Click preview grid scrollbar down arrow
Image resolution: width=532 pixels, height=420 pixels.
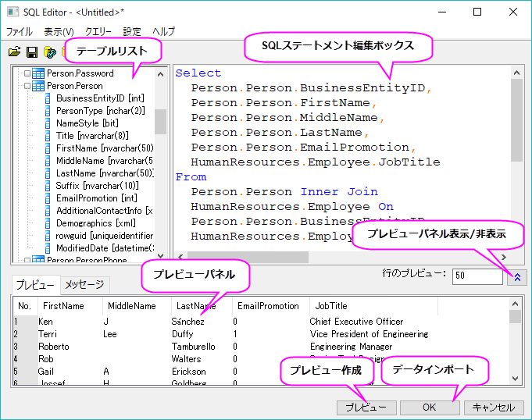coord(515,379)
